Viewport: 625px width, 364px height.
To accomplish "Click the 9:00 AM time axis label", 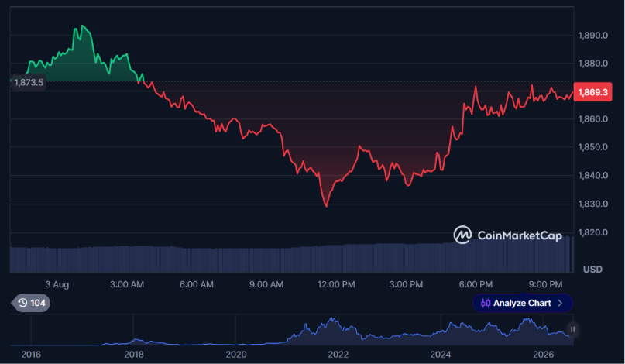I will pos(266,285).
